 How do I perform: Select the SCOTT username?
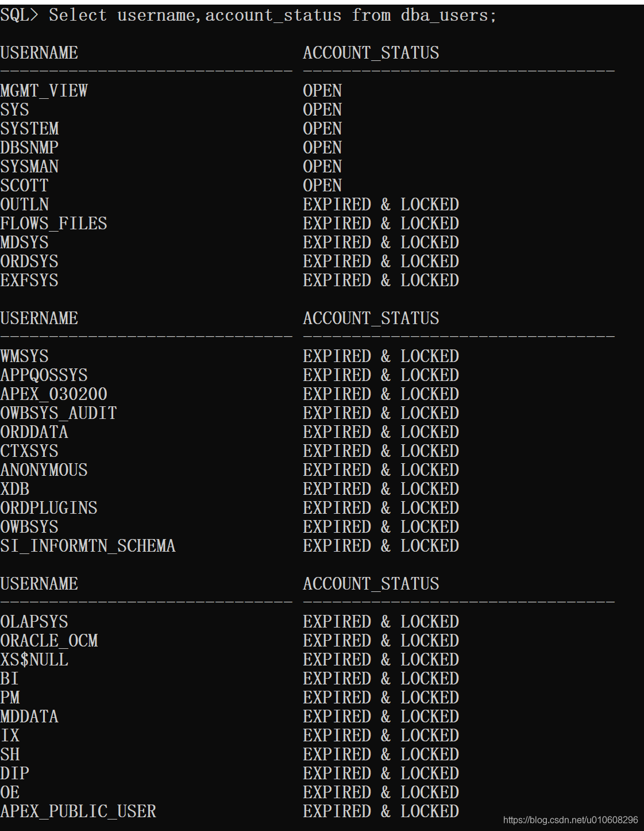25,186
